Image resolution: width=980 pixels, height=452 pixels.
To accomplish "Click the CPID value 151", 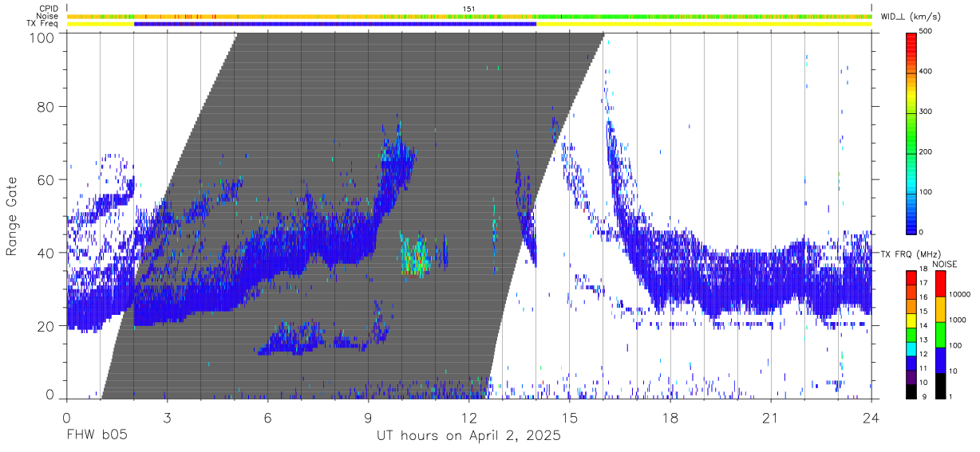I will 469,9.
